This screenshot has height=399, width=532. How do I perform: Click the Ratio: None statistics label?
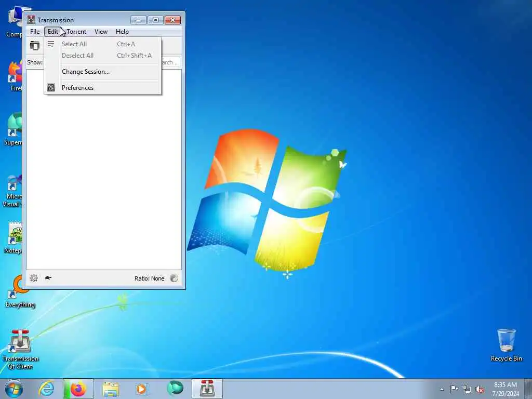click(149, 278)
